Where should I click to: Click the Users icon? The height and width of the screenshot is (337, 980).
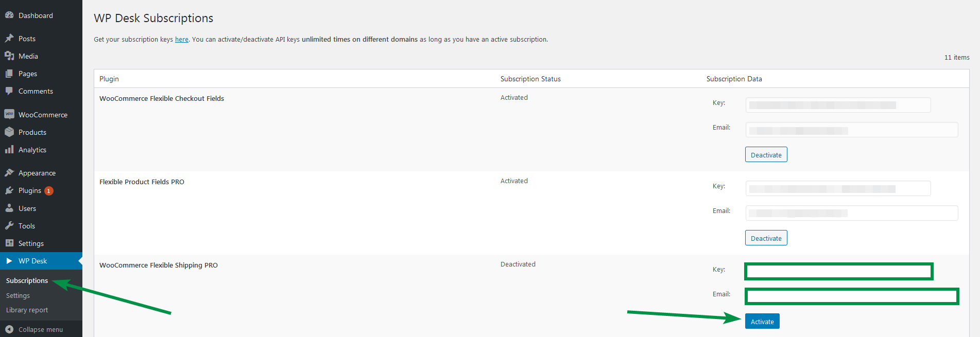pos(9,208)
